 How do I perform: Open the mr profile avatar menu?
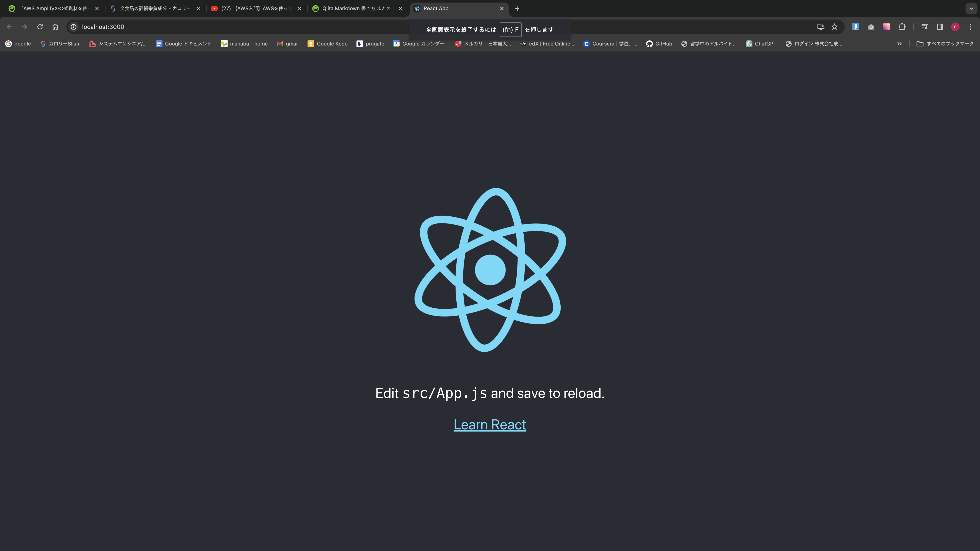point(955,27)
